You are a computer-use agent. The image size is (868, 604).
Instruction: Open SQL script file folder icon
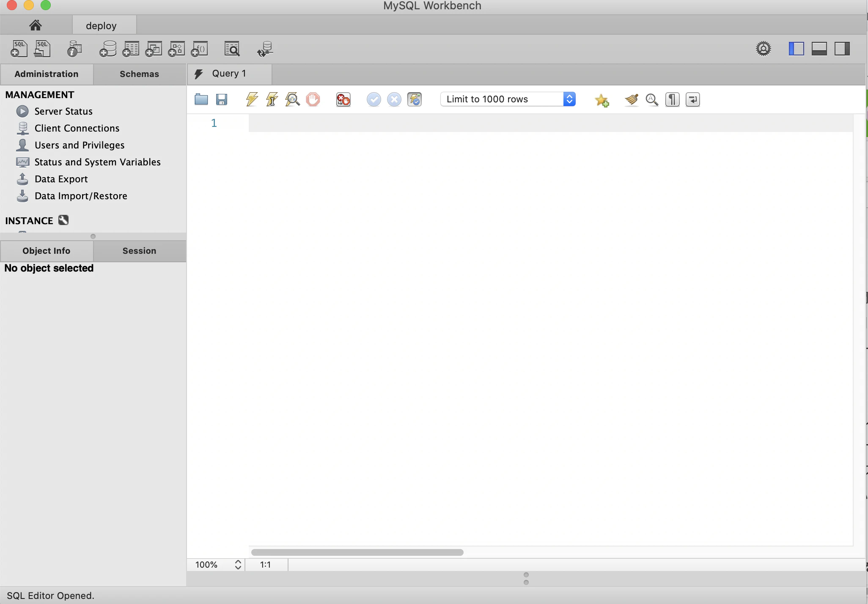pyautogui.click(x=201, y=99)
